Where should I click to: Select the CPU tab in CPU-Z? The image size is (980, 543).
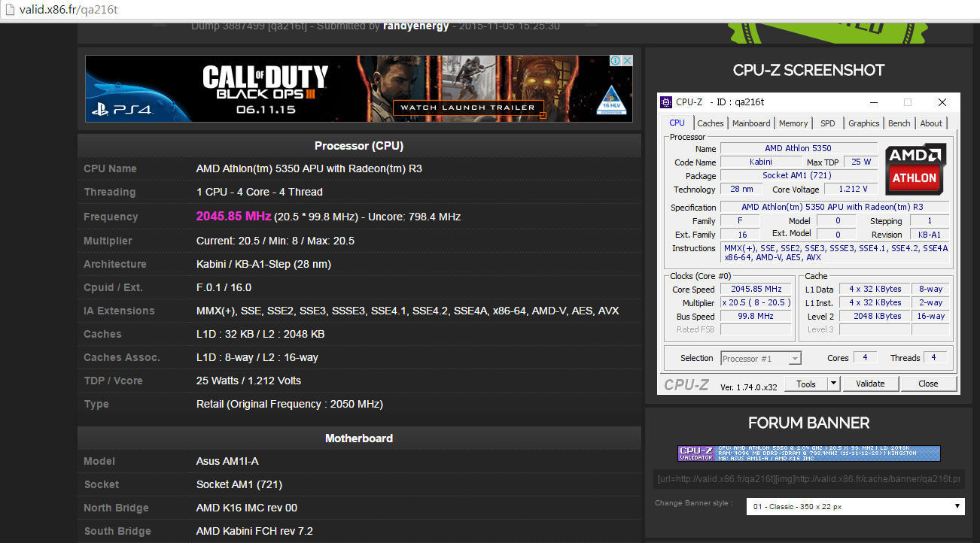pyautogui.click(x=677, y=123)
